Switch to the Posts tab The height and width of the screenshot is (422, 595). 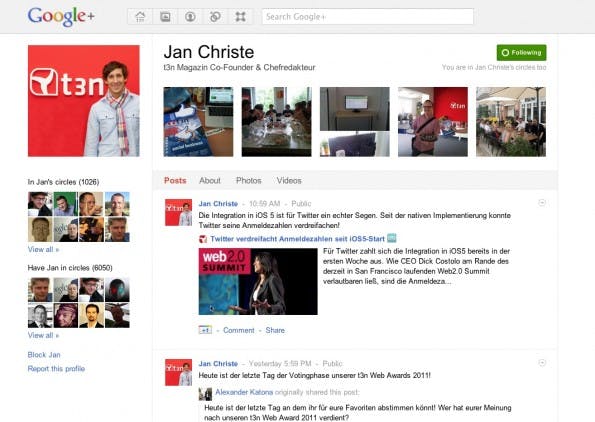[x=175, y=181]
